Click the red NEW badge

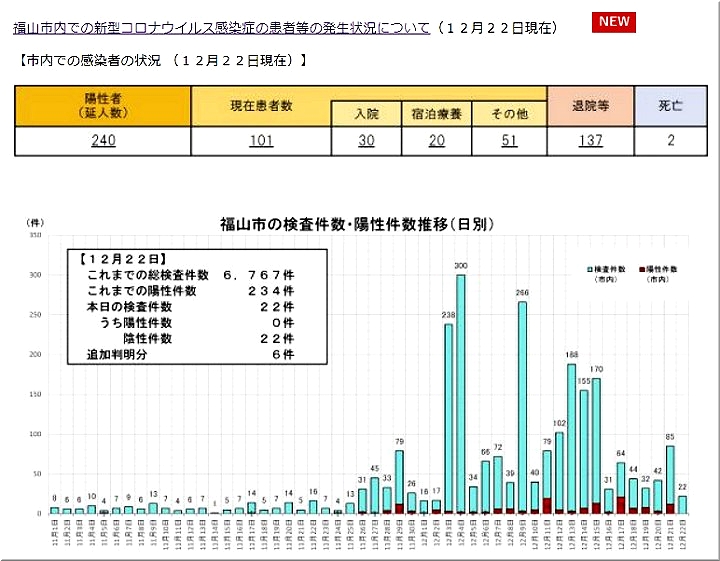pyautogui.click(x=614, y=23)
